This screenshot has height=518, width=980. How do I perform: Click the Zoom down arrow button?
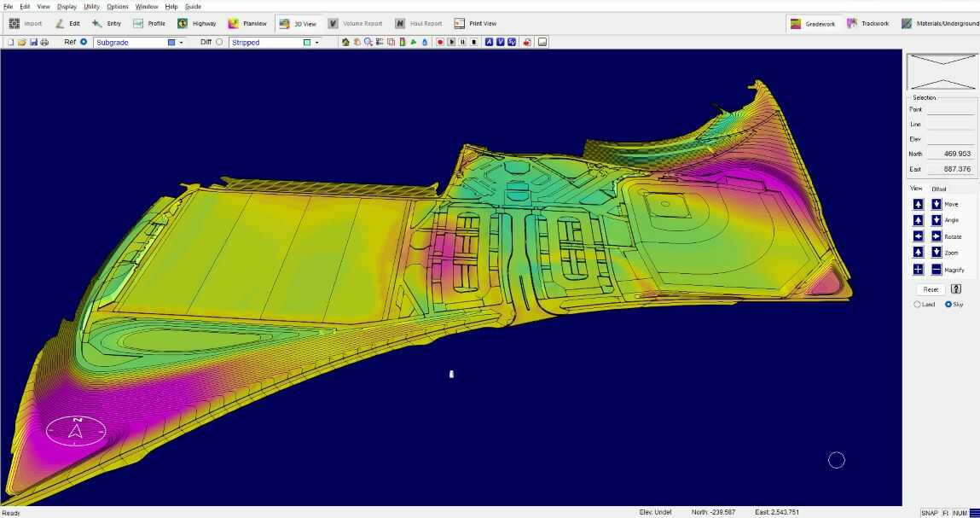[x=936, y=253]
